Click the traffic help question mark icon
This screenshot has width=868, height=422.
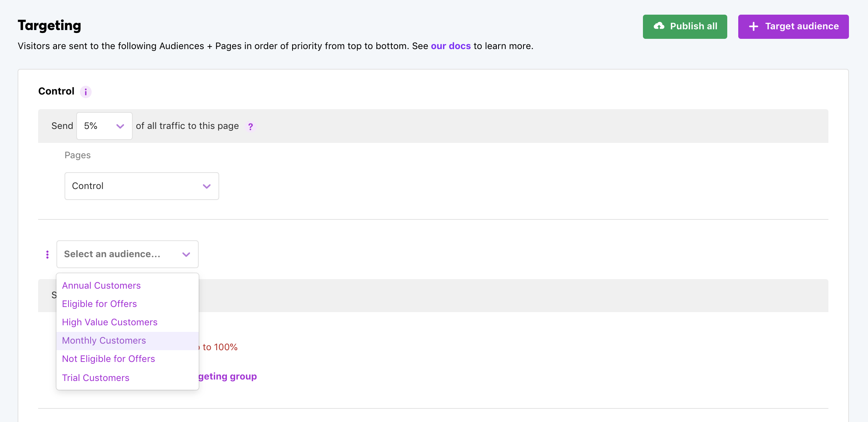[250, 126]
